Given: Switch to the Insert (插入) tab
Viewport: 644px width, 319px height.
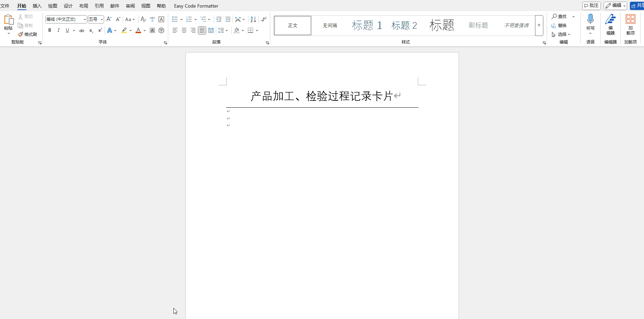Looking at the screenshot, I should point(37,6).
